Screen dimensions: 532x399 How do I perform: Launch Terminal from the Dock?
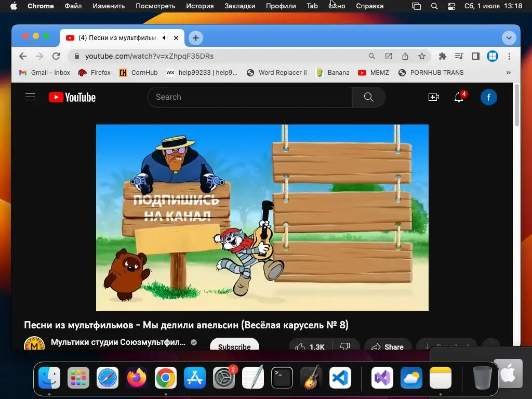[282, 378]
